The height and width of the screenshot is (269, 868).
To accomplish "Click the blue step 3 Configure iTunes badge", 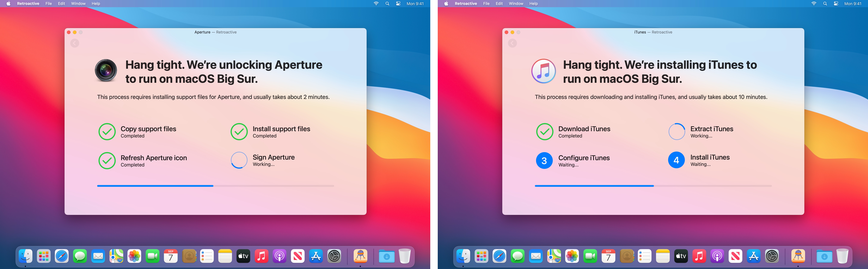I will pos(544,161).
